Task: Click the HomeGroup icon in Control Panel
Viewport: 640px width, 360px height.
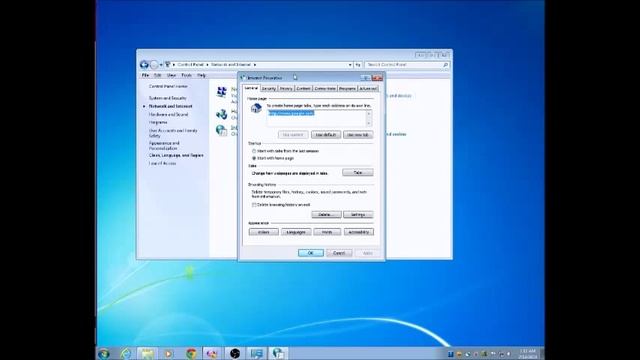Action: (222, 114)
